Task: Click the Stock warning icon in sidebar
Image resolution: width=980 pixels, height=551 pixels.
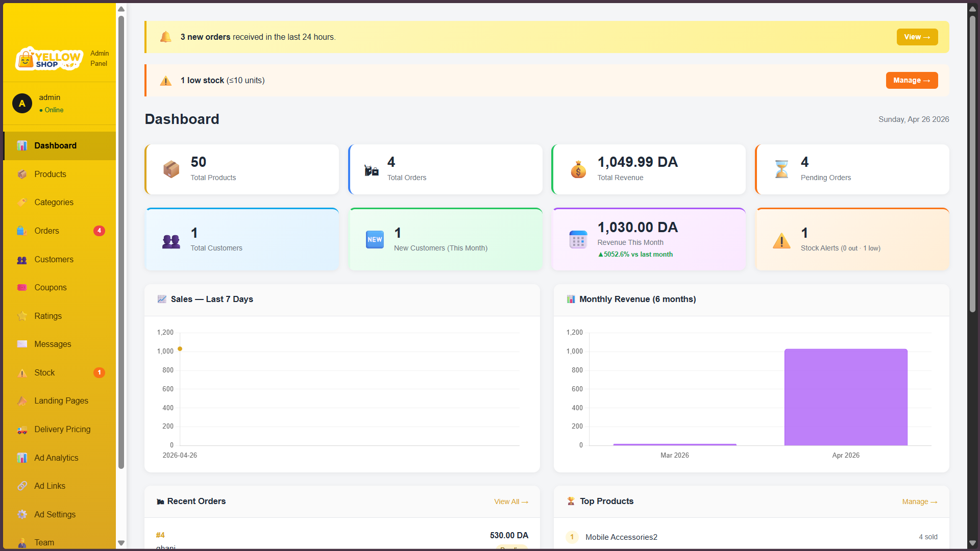Action: [x=22, y=373]
